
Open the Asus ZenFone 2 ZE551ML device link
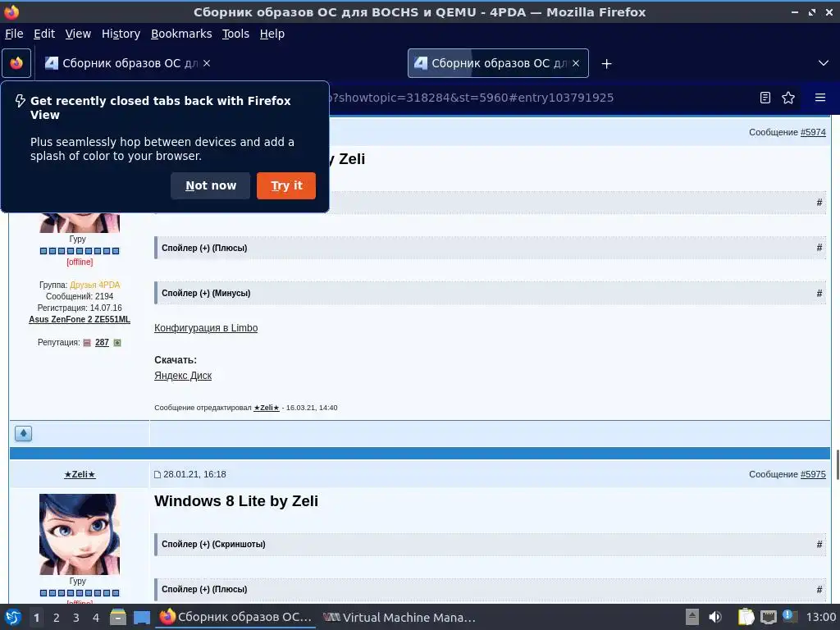[x=80, y=319]
